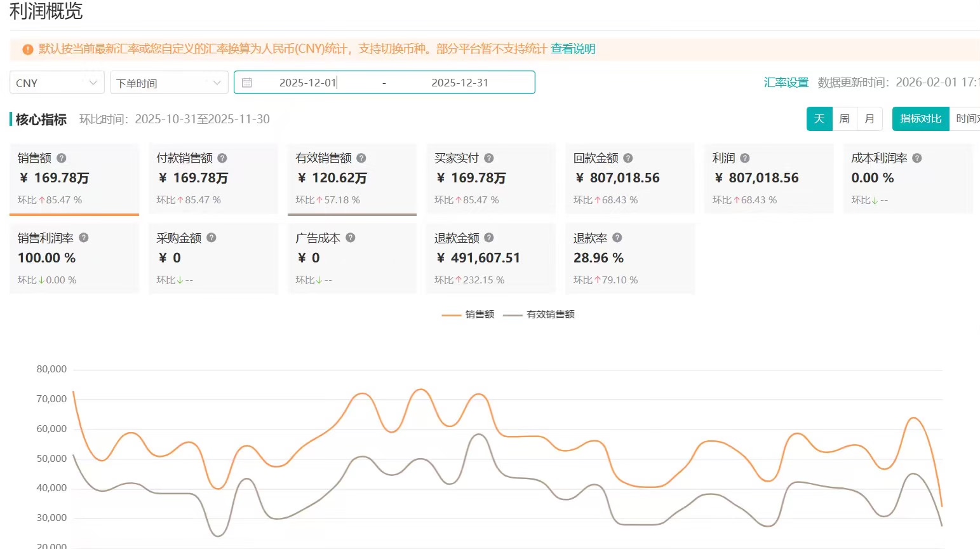This screenshot has width=980, height=549.
Task: Click start date field 2025-12-01
Action: coord(308,83)
